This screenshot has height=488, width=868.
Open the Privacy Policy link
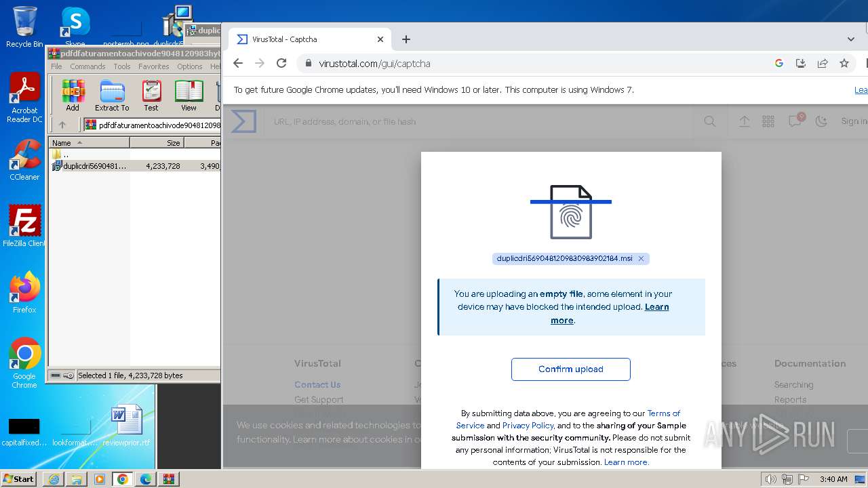coord(528,426)
